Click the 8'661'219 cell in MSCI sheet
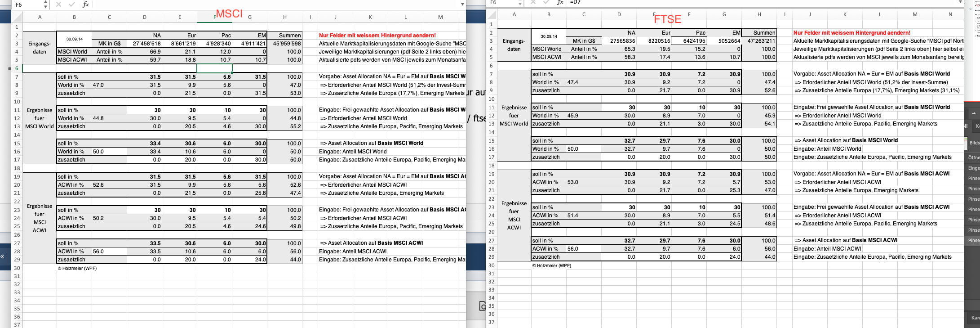The height and width of the screenshot is (328, 980). pos(179,44)
